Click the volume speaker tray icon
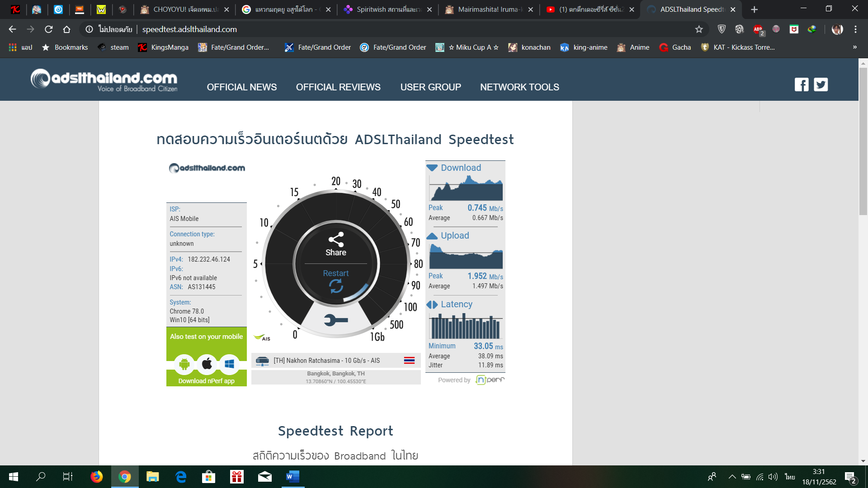 774,477
